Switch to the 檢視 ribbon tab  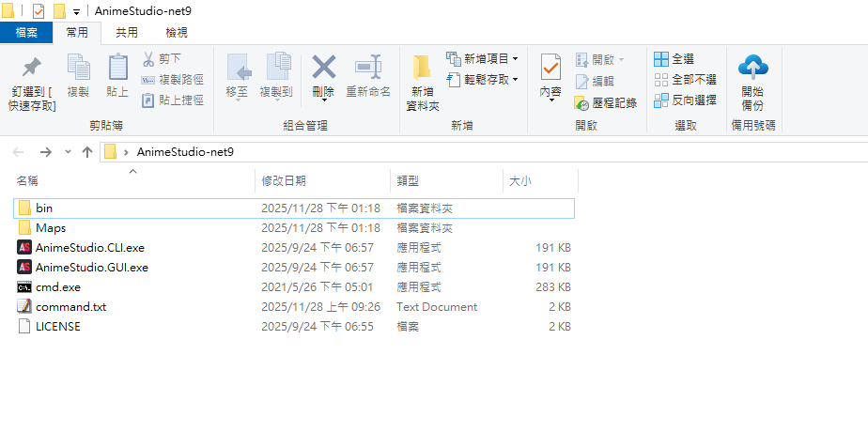tap(176, 33)
